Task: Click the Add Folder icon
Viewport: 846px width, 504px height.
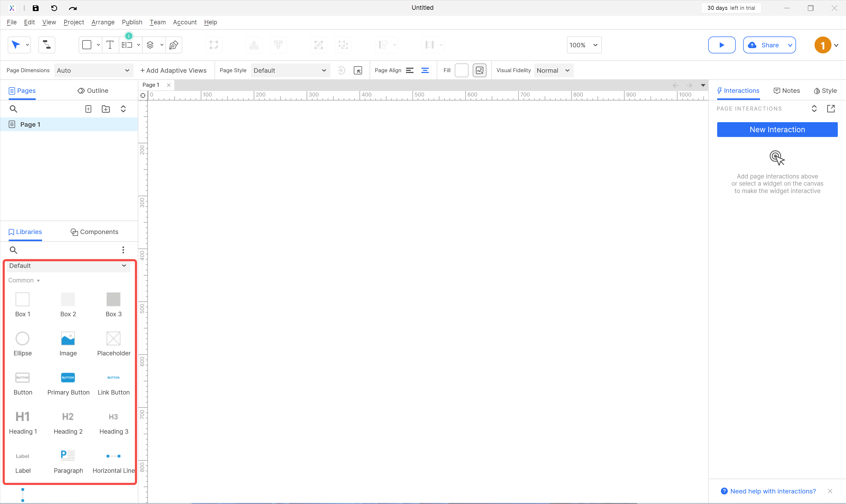Action: pyautogui.click(x=106, y=109)
